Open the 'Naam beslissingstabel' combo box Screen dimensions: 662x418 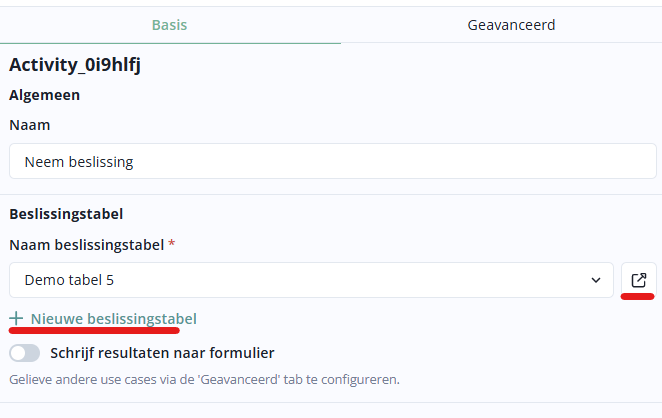tap(310, 280)
